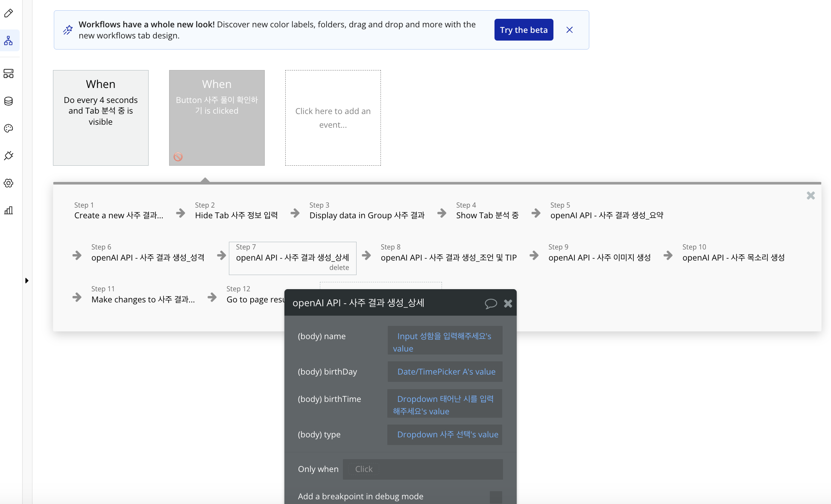Expand the left sidebar arrow
831x504 pixels.
(x=26, y=281)
